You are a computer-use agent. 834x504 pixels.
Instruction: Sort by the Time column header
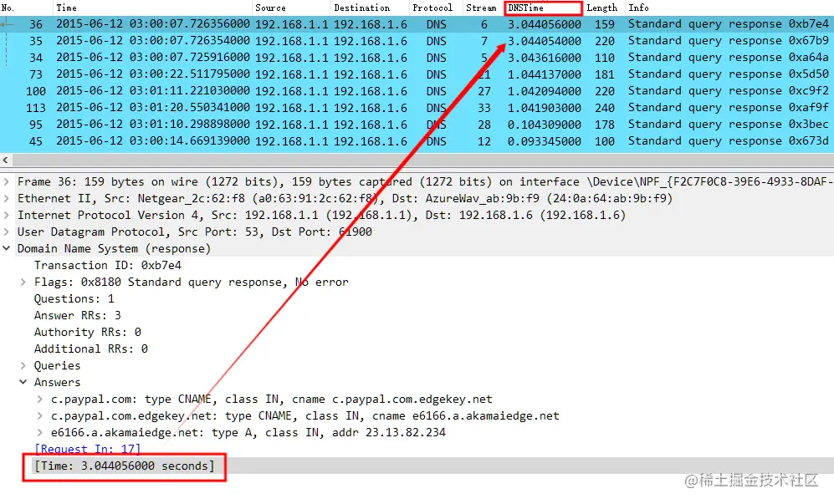pyautogui.click(x=66, y=8)
